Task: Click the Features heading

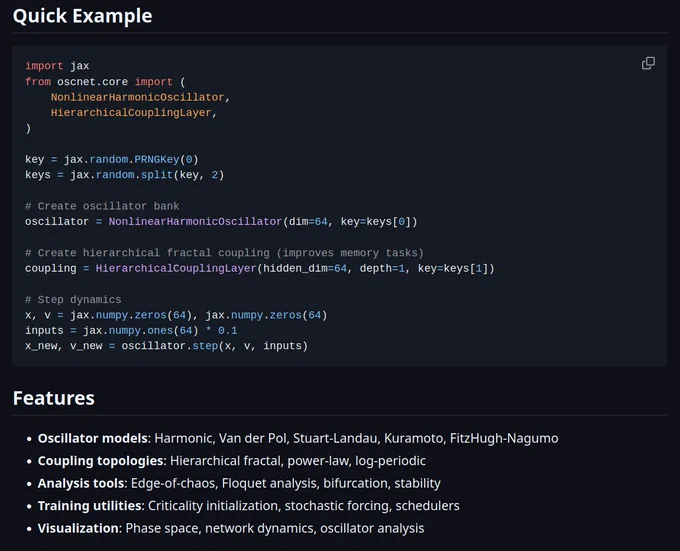Action: tap(54, 398)
